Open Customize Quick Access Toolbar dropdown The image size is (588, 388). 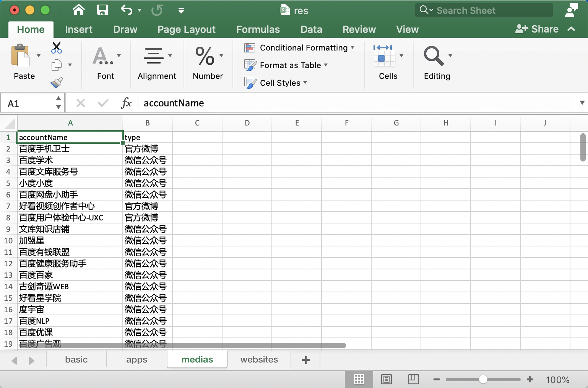(181, 11)
